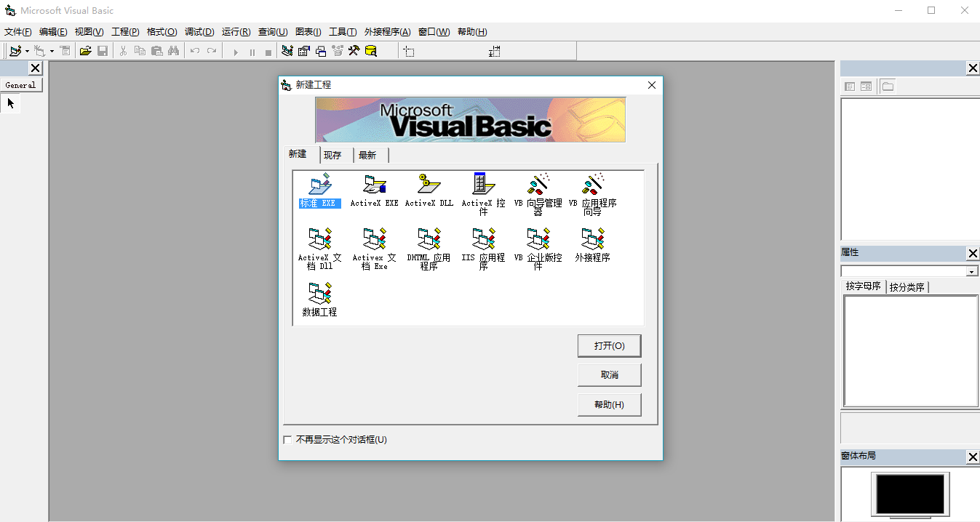
Task: Expand the Add Project dropdown arrow
Action: click(x=27, y=52)
